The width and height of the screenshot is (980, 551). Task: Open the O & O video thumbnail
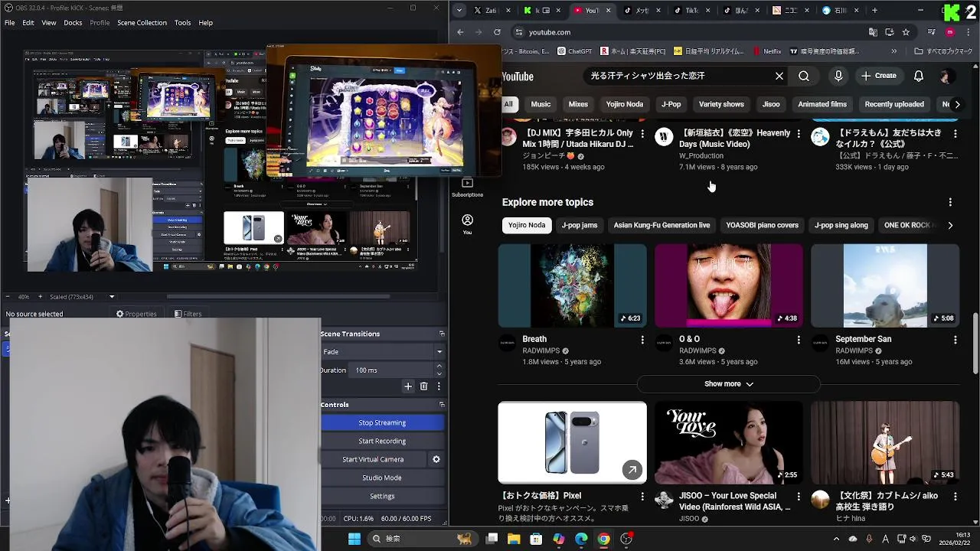(x=729, y=285)
